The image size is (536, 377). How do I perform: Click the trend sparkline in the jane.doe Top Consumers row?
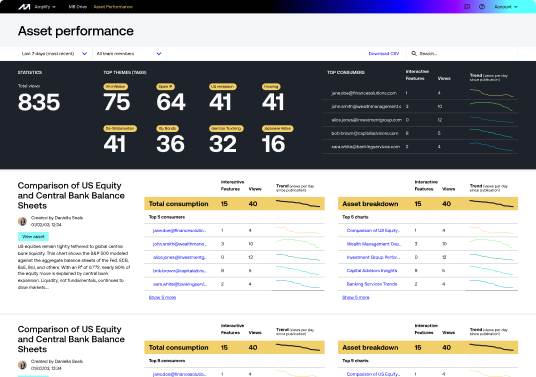point(491,93)
